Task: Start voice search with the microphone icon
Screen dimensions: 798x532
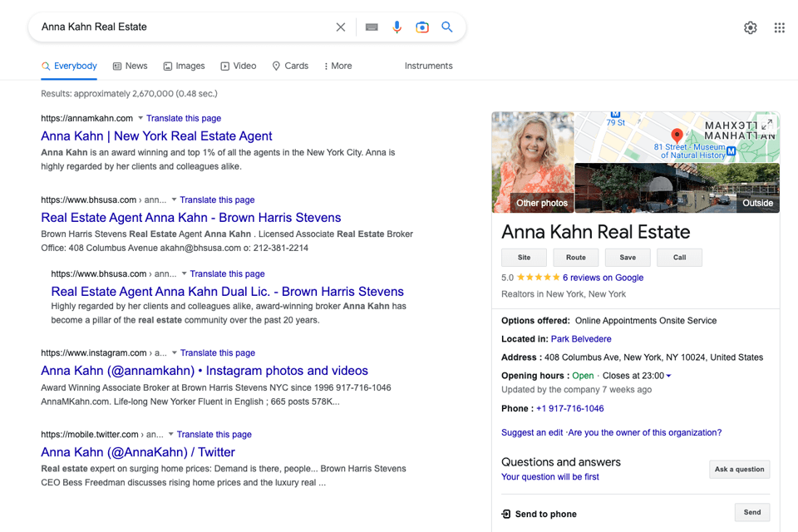Action: click(397, 27)
